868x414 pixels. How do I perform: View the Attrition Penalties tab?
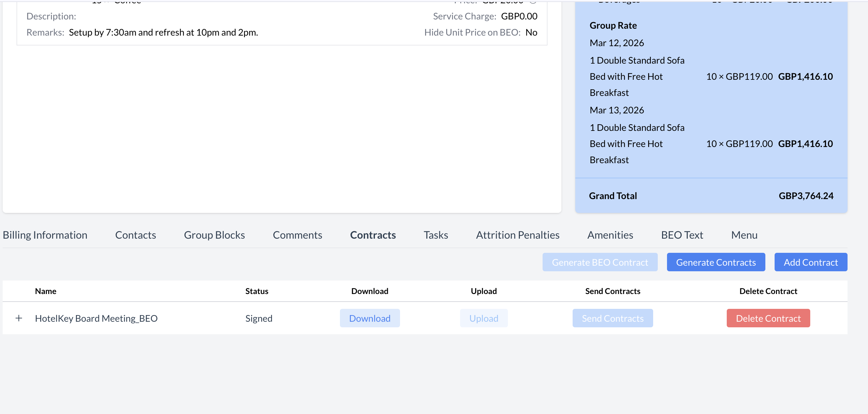click(x=517, y=235)
